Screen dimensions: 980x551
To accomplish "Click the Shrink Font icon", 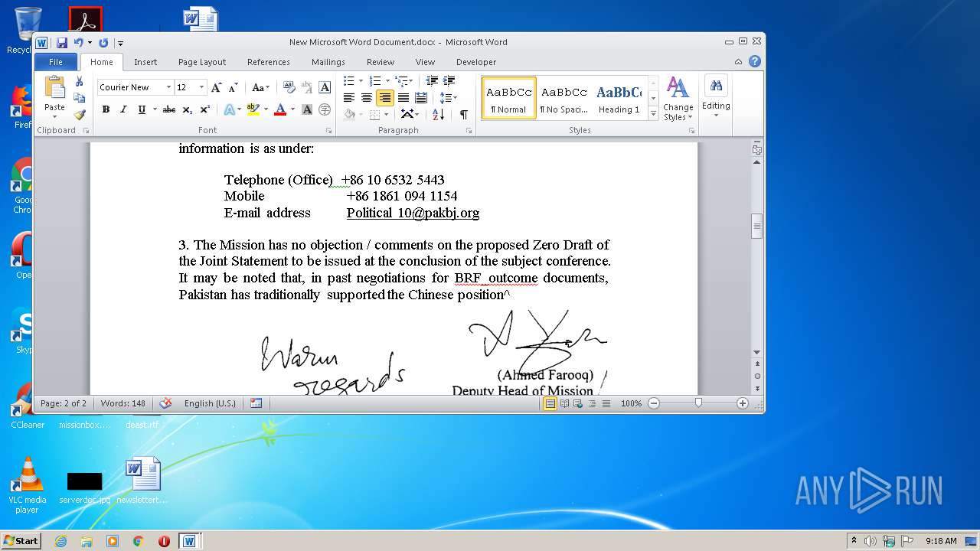I will 233,87.
